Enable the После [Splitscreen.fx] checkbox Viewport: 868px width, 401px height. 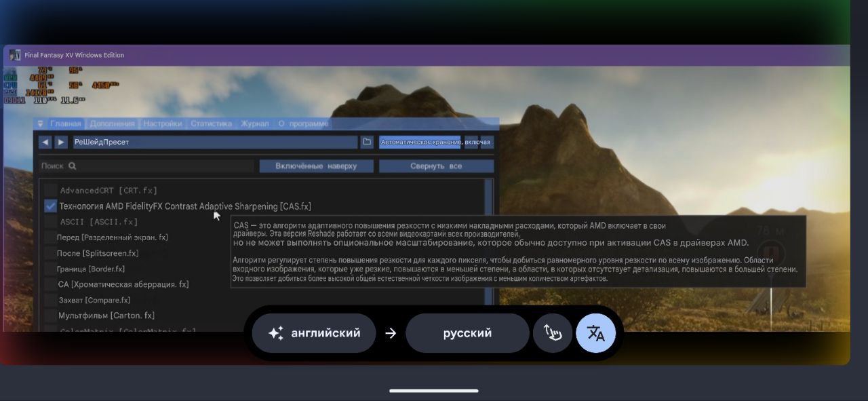point(51,252)
